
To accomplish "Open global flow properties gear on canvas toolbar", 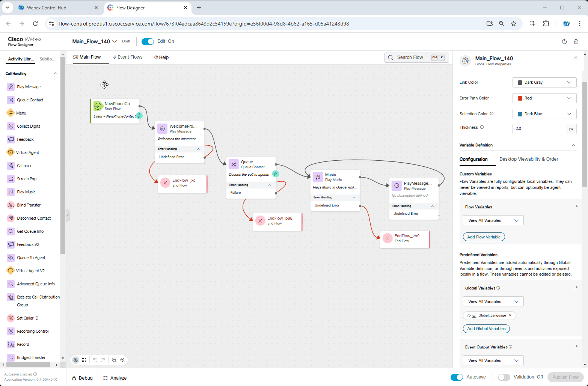I will point(76,360).
